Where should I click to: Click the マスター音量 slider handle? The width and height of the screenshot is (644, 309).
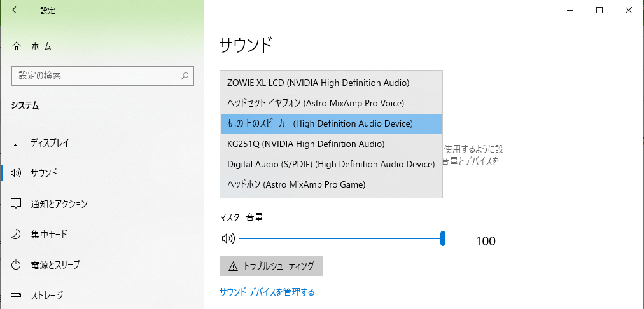(x=442, y=238)
